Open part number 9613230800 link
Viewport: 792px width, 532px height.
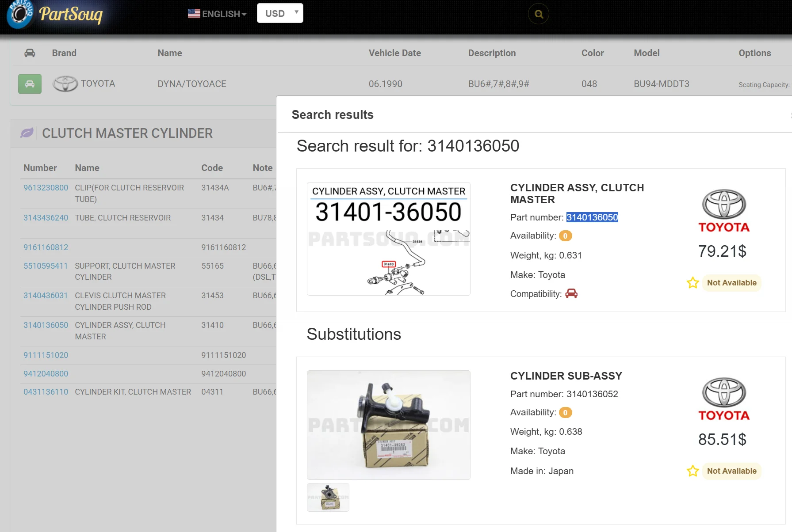46,188
